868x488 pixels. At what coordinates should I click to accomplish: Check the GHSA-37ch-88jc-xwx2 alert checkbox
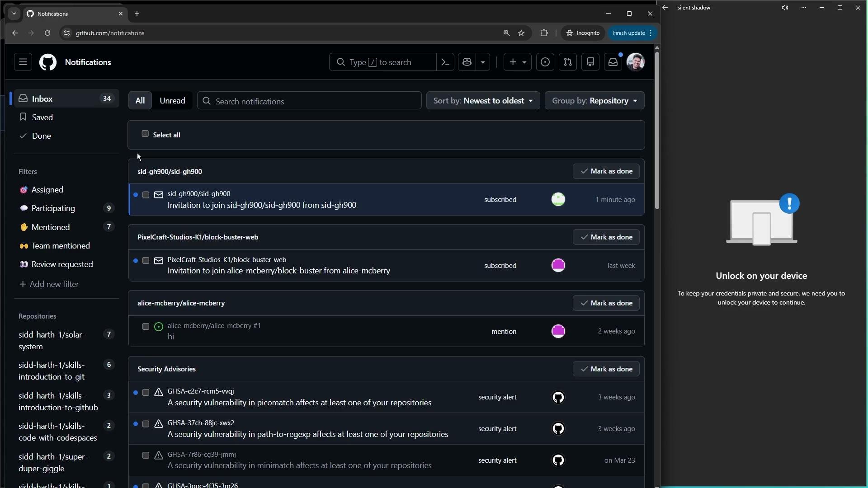point(146,424)
